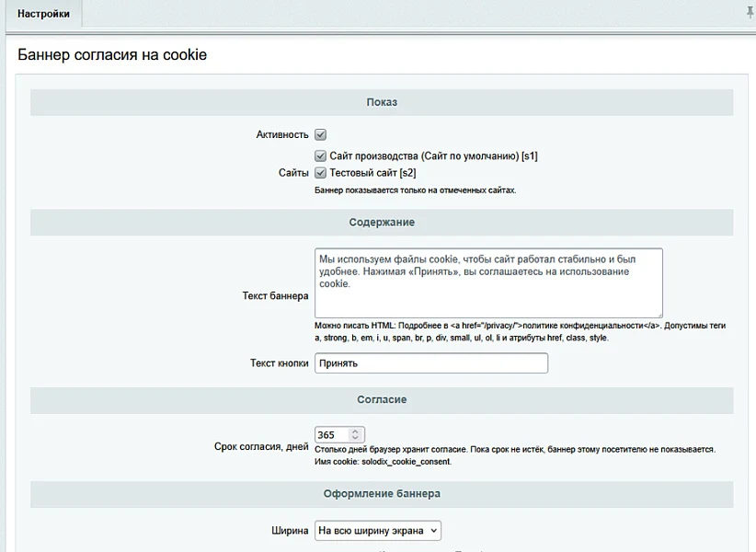
Task: Grab the textarea resize handle corner
Action: [x=659, y=315]
